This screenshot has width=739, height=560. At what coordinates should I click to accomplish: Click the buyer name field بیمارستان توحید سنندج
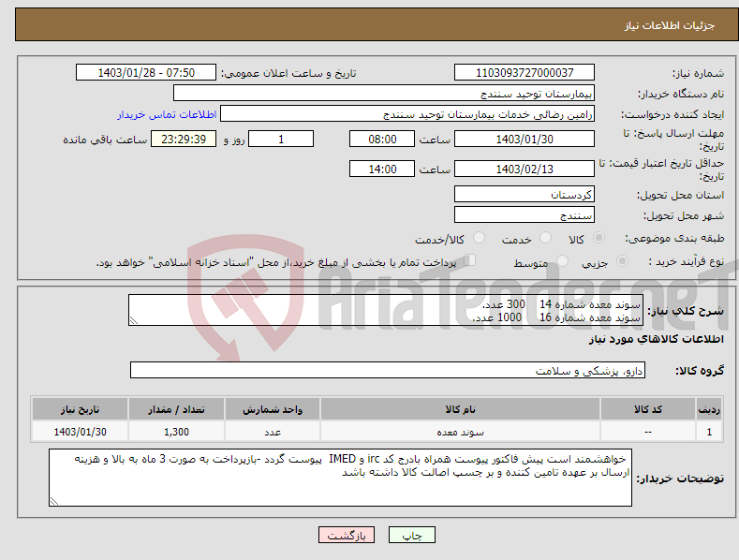384,94
